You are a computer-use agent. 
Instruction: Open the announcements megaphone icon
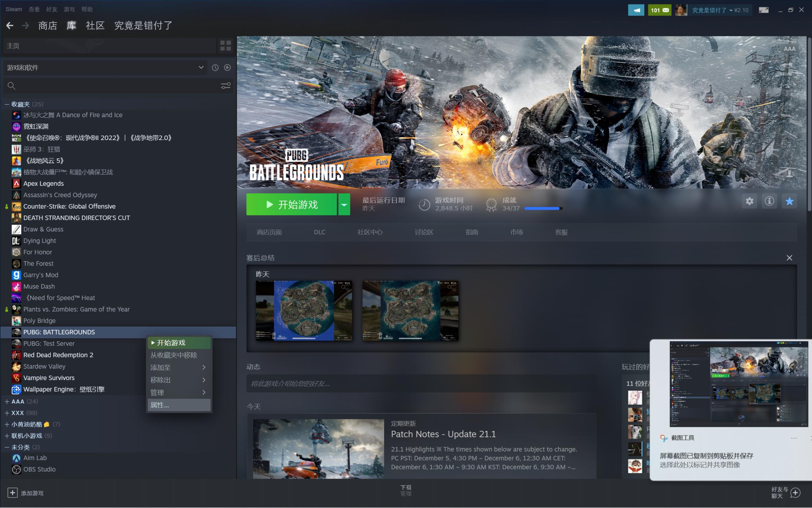point(636,10)
